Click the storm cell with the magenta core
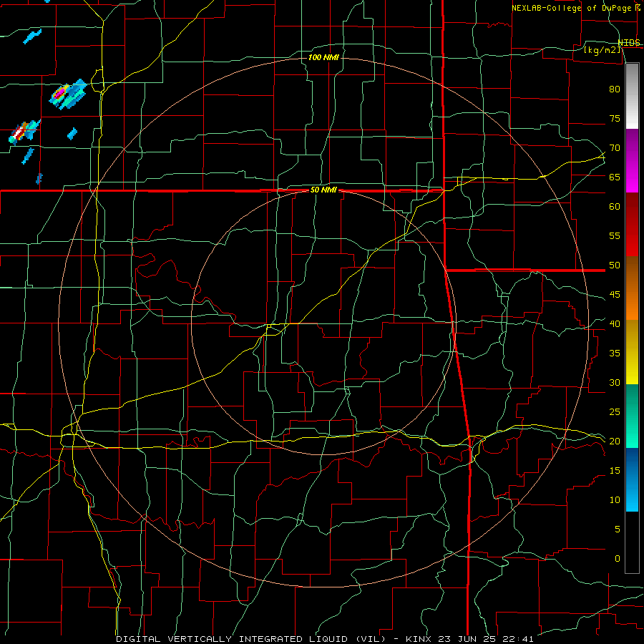Image resolution: width=644 pixels, height=644 pixels. [x=68, y=94]
